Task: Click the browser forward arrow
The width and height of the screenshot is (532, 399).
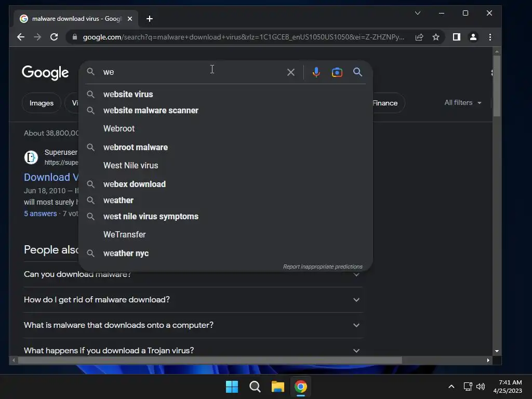Action: point(37,37)
